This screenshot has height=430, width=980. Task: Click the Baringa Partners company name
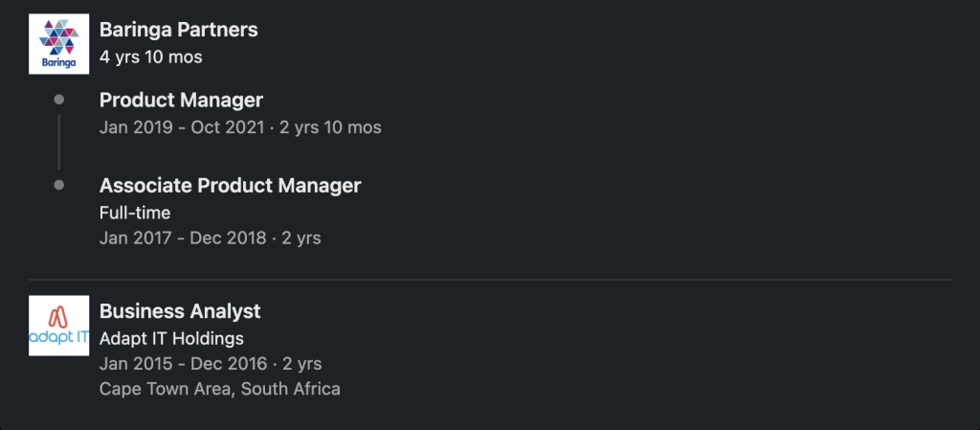(x=179, y=30)
